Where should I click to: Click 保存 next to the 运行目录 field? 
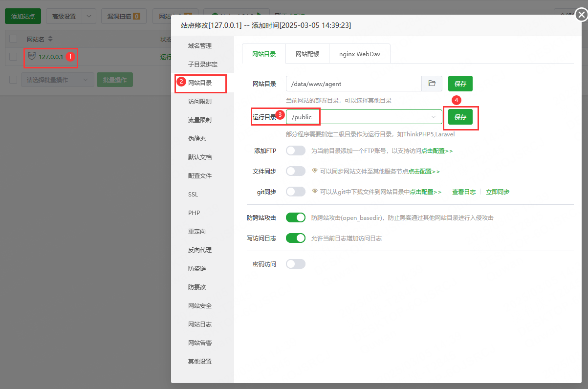[x=460, y=117]
